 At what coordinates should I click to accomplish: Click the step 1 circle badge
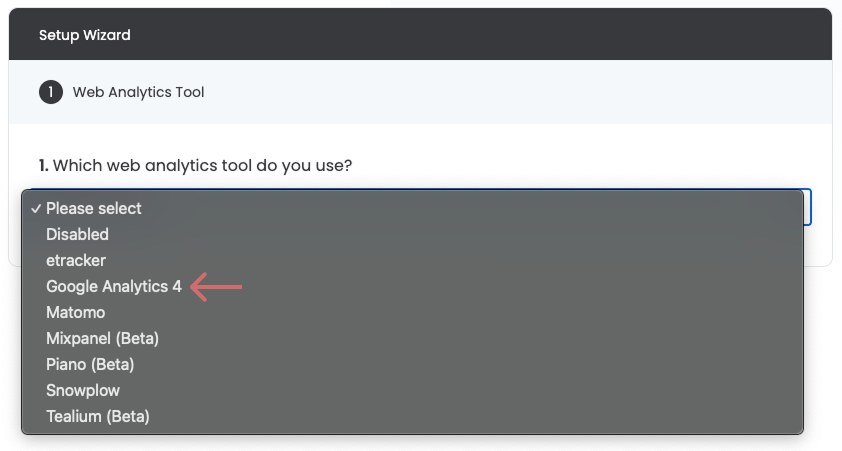(x=51, y=92)
